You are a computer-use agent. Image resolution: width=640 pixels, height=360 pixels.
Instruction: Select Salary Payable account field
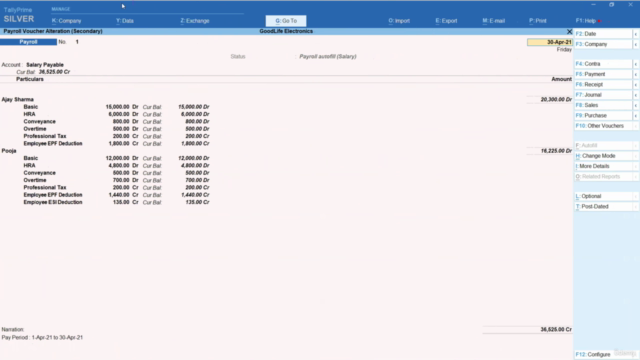click(45, 65)
